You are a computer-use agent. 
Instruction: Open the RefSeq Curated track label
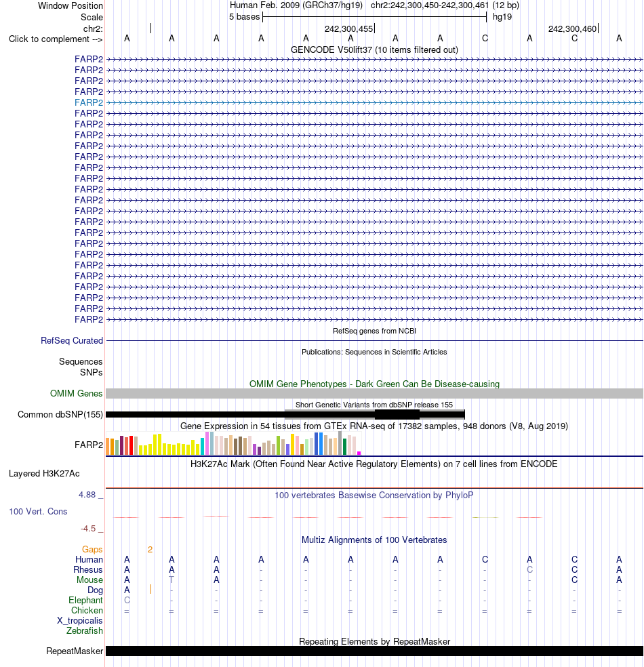pyautogui.click(x=72, y=341)
